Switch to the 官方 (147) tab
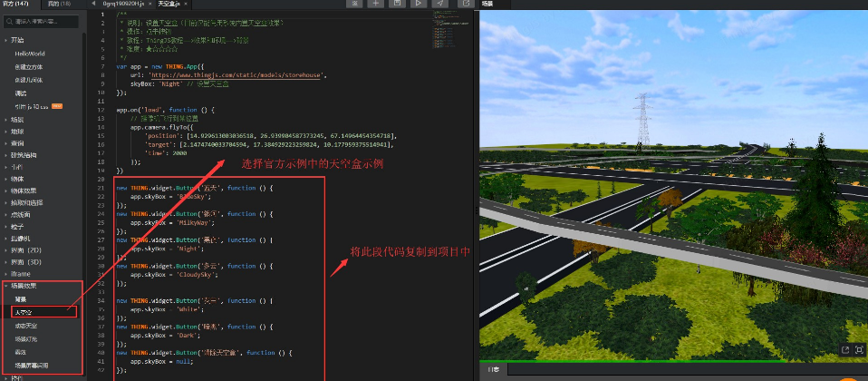Viewport: 868px width, 381px height. 16,4
